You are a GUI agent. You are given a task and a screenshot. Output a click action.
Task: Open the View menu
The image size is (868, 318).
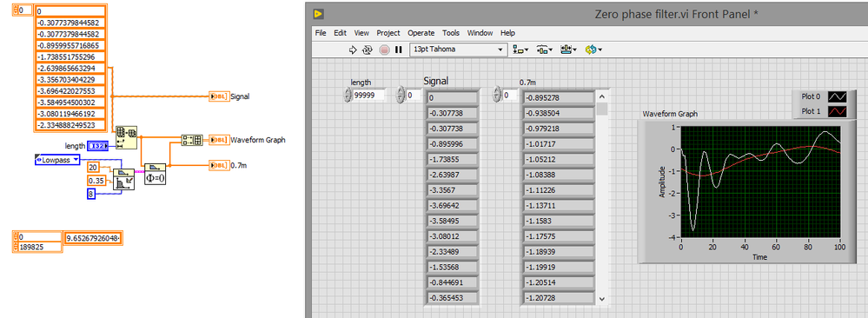point(361,33)
